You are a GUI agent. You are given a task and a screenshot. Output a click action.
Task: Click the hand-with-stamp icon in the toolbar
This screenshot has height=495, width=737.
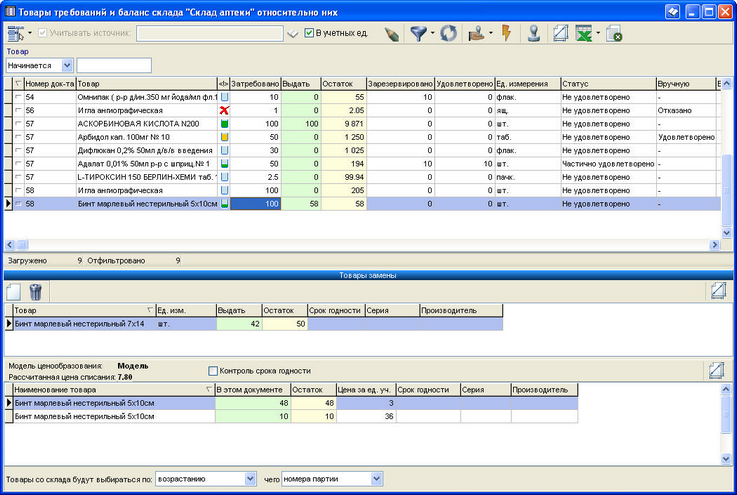477,33
